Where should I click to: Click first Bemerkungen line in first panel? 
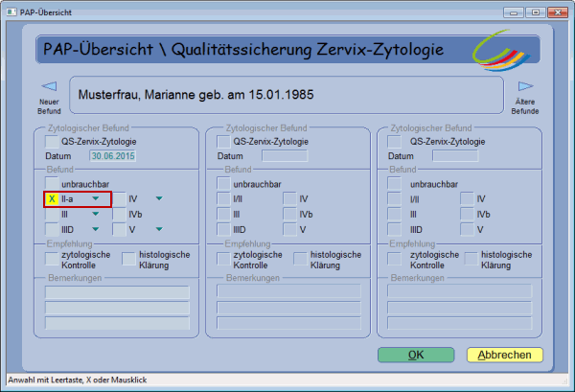click(x=117, y=290)
